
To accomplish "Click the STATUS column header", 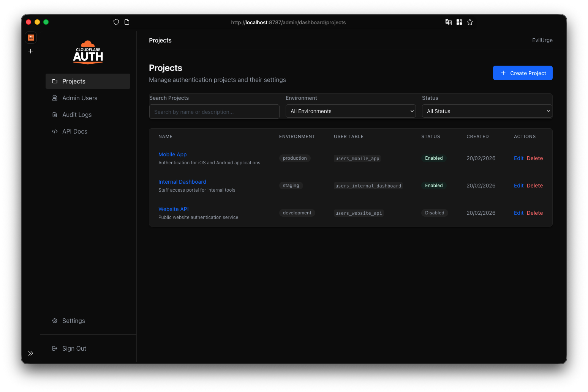I will click(x=431, y=137).
